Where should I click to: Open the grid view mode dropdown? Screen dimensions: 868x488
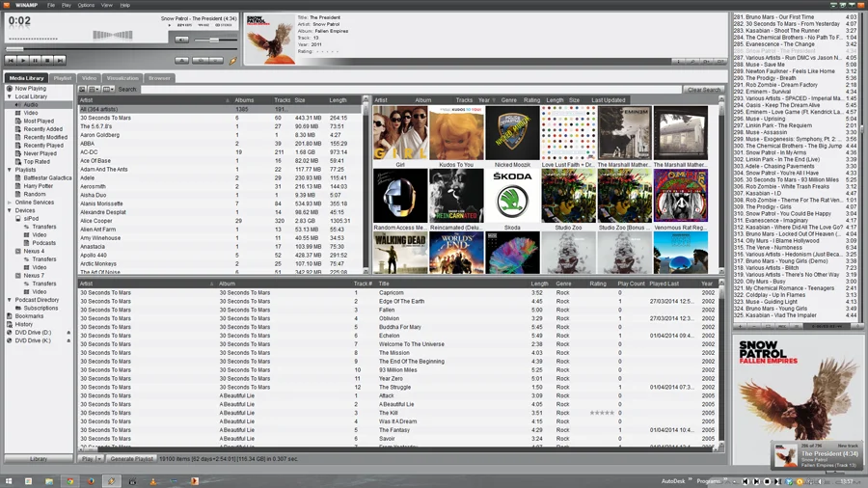point(95,89)
